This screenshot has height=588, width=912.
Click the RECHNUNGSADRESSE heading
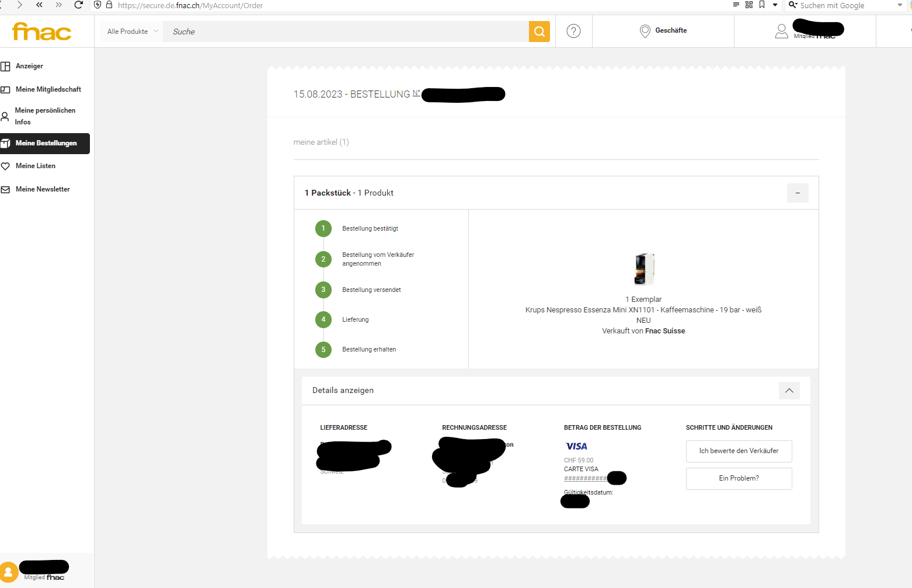pos(475,427)
